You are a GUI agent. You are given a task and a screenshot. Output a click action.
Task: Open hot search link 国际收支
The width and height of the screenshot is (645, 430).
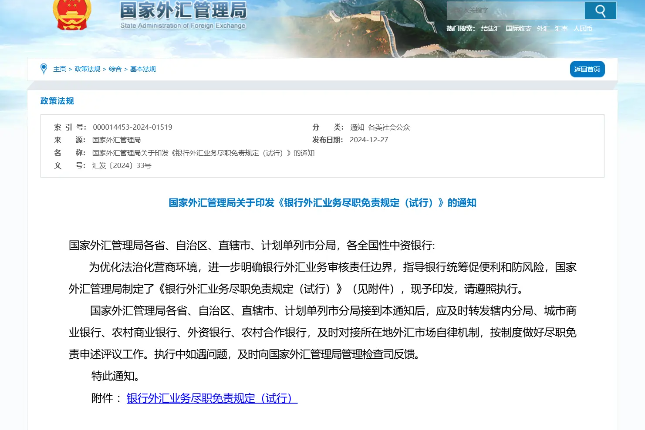(x=518, y=28)
